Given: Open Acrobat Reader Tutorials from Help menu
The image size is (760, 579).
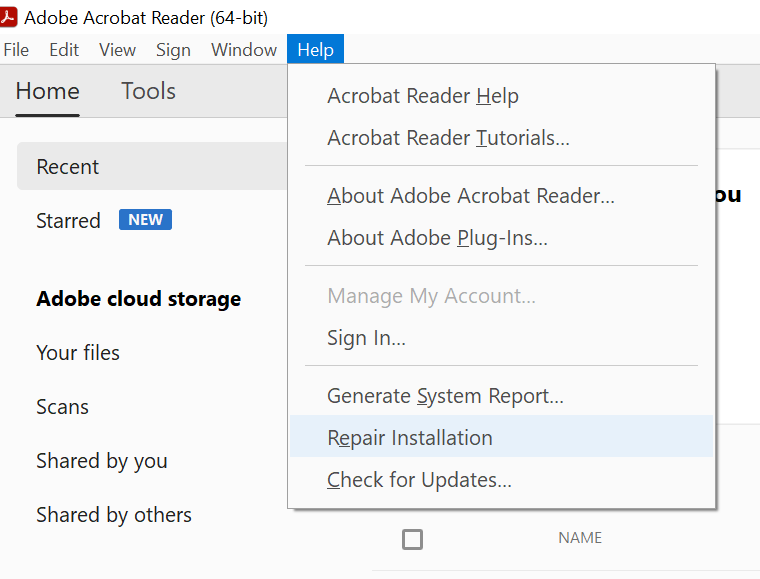Looking at the screenshot, I should coord(448,138).
